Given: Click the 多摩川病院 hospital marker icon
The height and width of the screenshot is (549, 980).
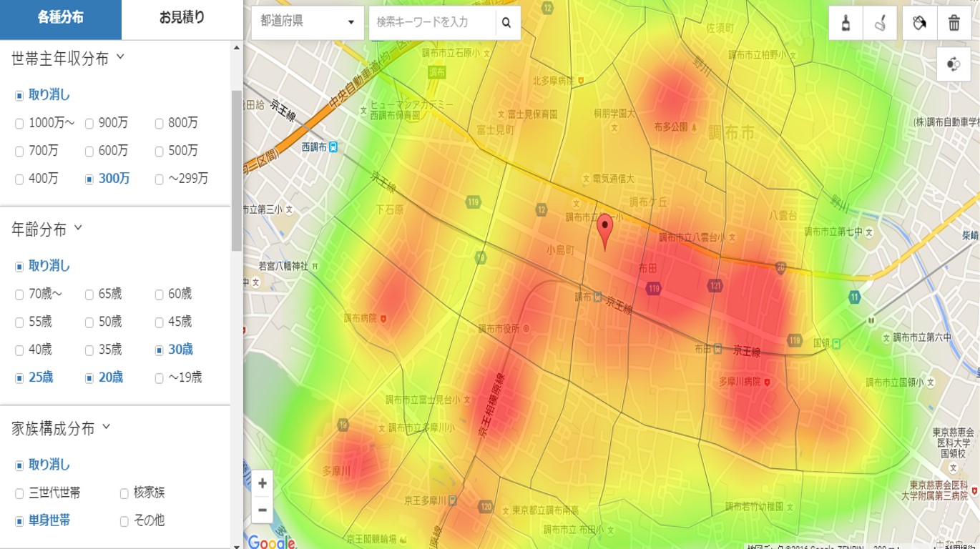Looking at the screenshot, I should point(768,382).
